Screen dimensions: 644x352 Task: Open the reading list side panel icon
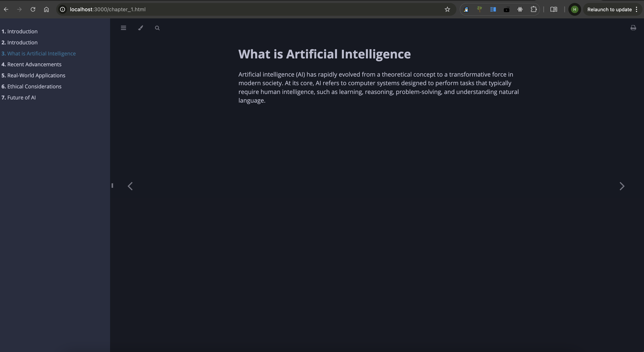coord(554,9)
